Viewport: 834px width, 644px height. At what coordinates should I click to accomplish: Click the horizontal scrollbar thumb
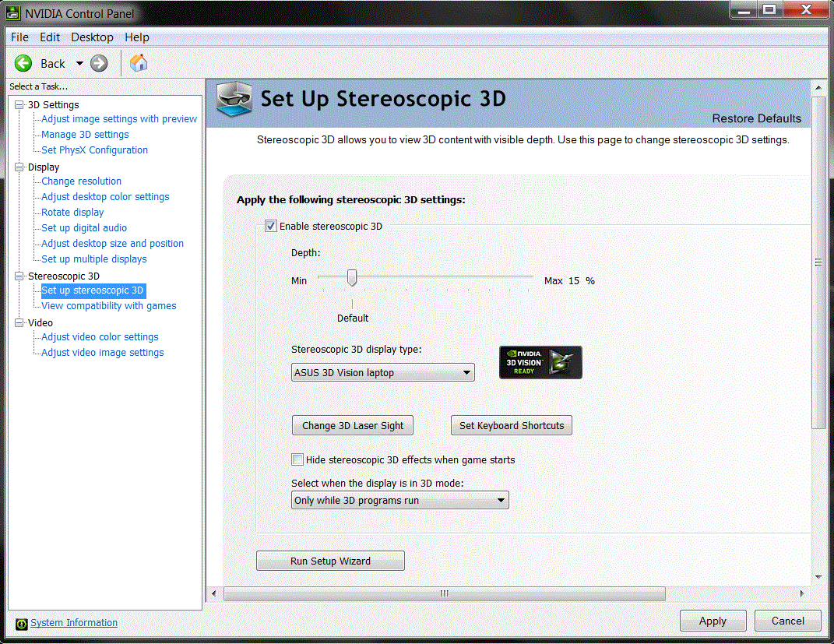445,593
